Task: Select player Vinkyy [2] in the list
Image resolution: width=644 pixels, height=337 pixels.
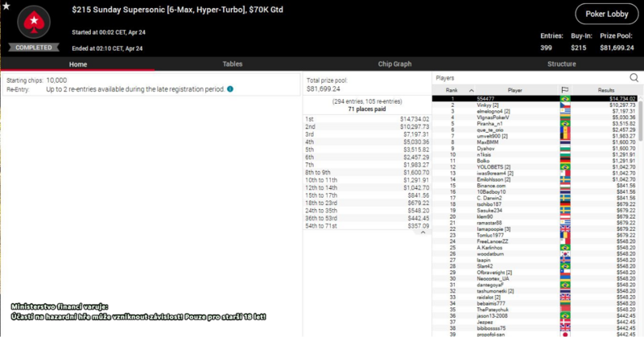Action: coord(487,105)
